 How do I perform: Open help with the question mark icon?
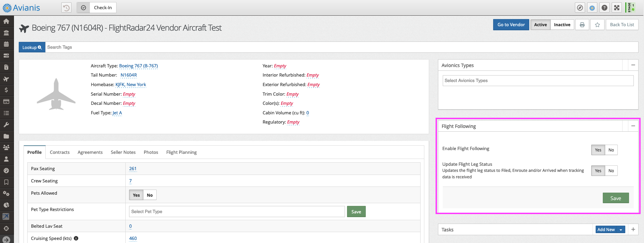pos(604,7)
